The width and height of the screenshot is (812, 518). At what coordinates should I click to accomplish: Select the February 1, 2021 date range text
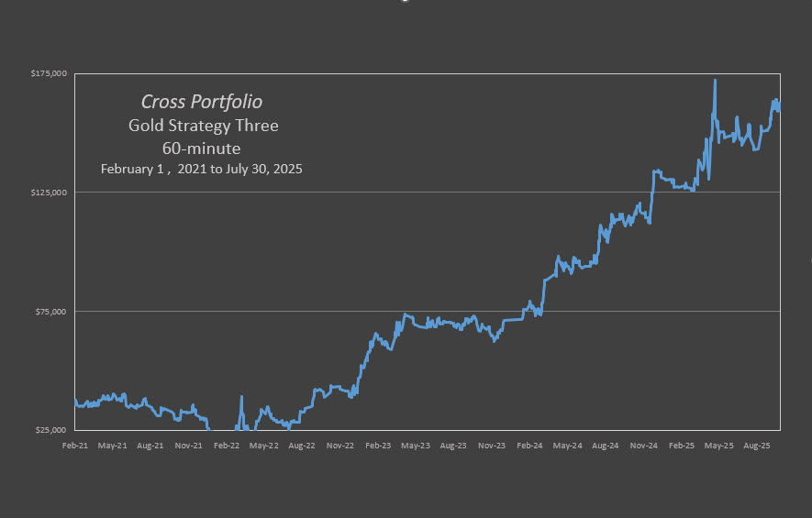[201, 170]
